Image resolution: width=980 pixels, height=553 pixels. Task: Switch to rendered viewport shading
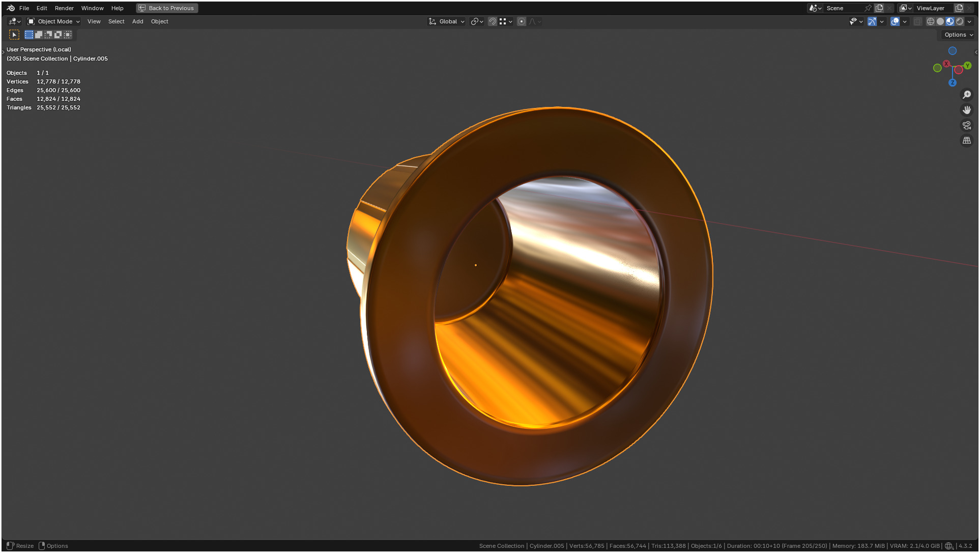coord(960,21)
